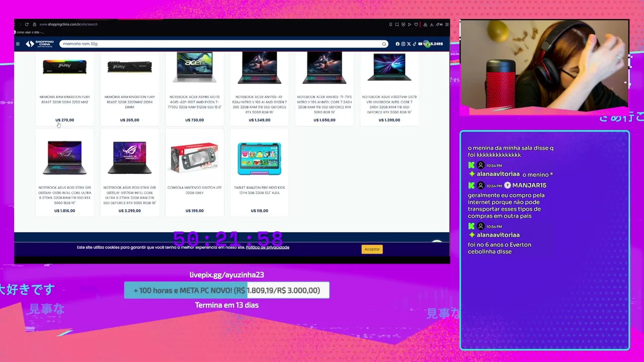
Task: Click alanaavitoriaa's 'o menino *' chat message
Action: (537, 174)
